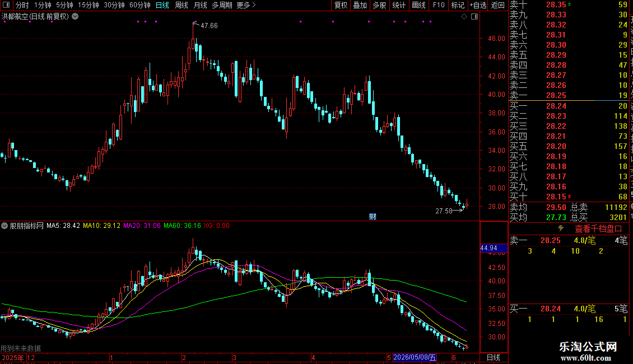Click the MA10: 29.12 label

101,226
